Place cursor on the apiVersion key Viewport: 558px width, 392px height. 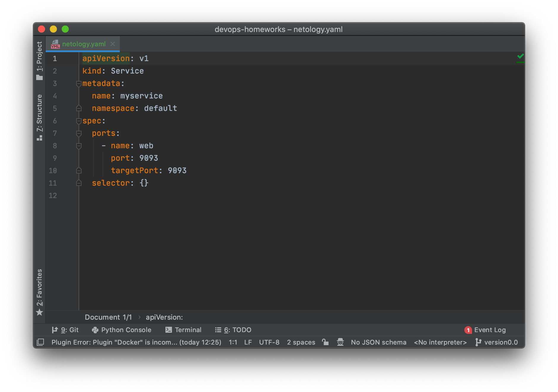coord(106,58)
